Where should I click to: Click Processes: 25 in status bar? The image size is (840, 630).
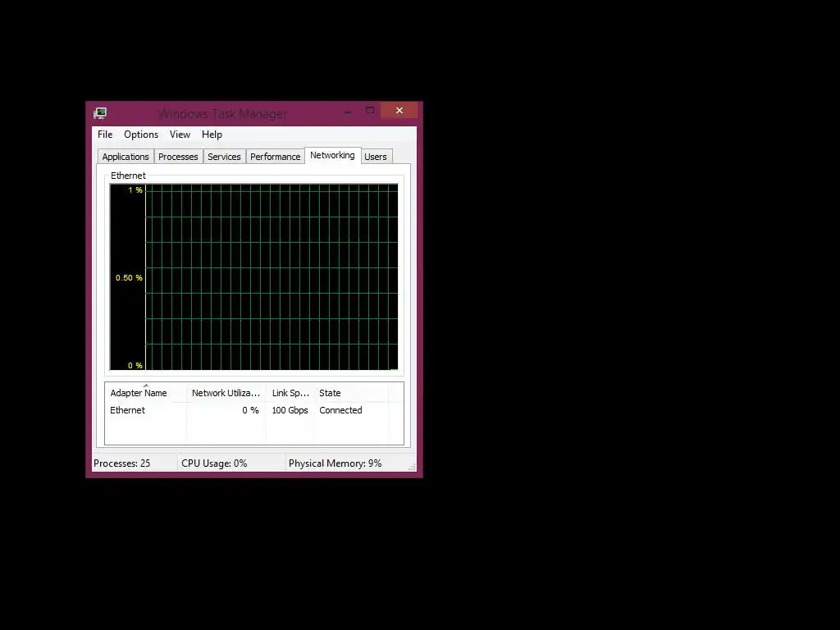[122, 463]
